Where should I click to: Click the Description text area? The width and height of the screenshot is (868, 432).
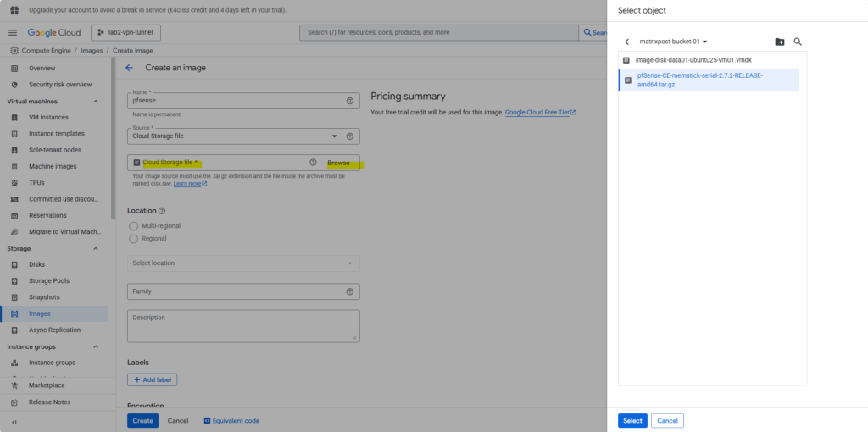243,325
